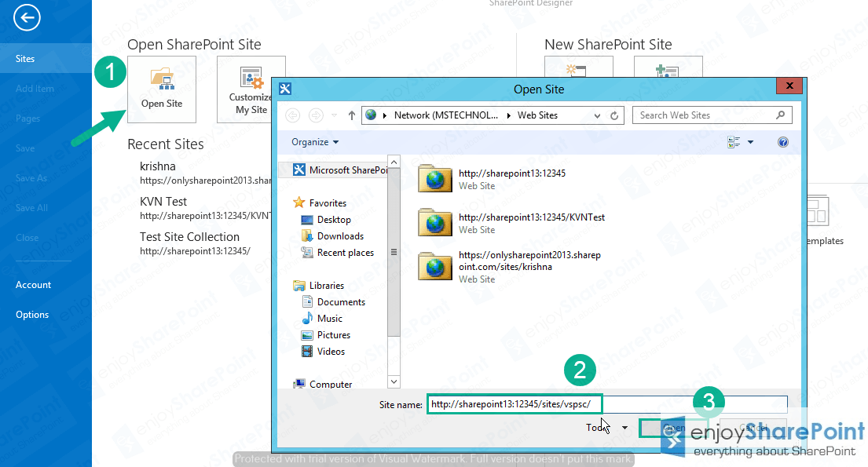868x467 pixels.
Task: Click the Site name input field
Action: coord(606,404)
